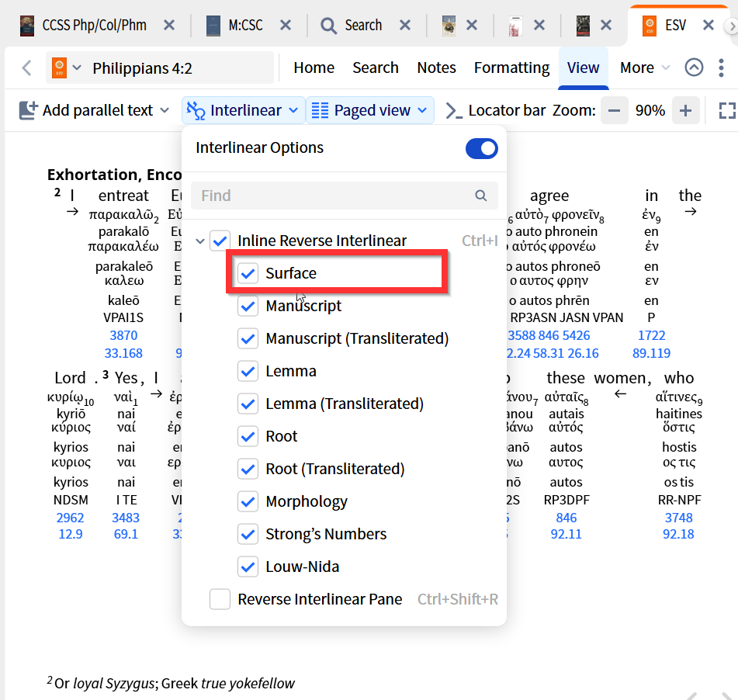This screenshot has height=700, width=738.
Task: Open Louw-Nida 89.119 link
Action: pyautogui.click(x=651, y=353)
